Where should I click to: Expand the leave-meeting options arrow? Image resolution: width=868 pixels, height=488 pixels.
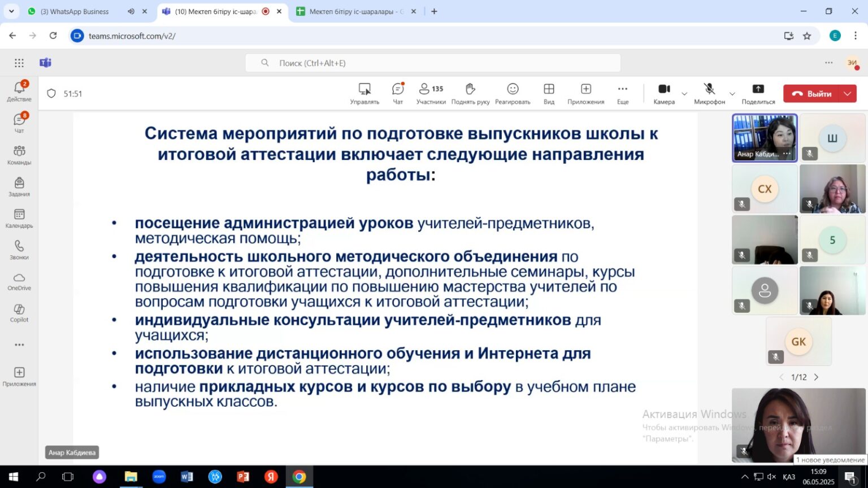[x=848, y=94]
